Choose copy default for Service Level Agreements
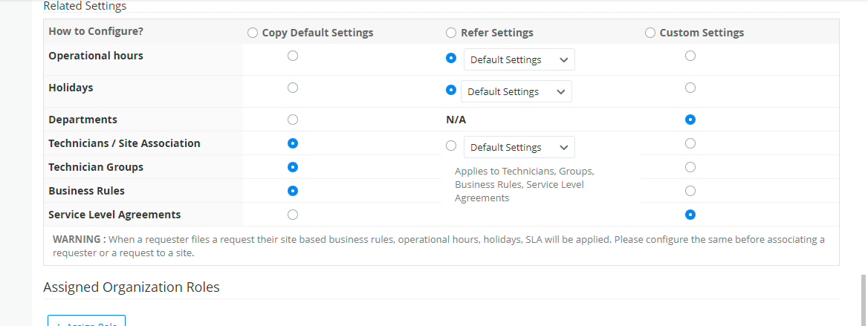 293,215
